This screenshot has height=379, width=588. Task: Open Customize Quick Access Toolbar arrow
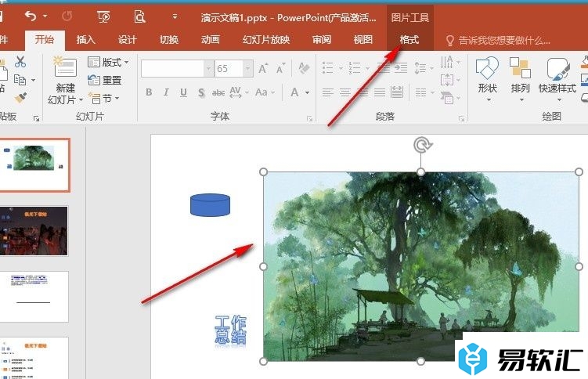pyautogui.click(x=175, y=17)
